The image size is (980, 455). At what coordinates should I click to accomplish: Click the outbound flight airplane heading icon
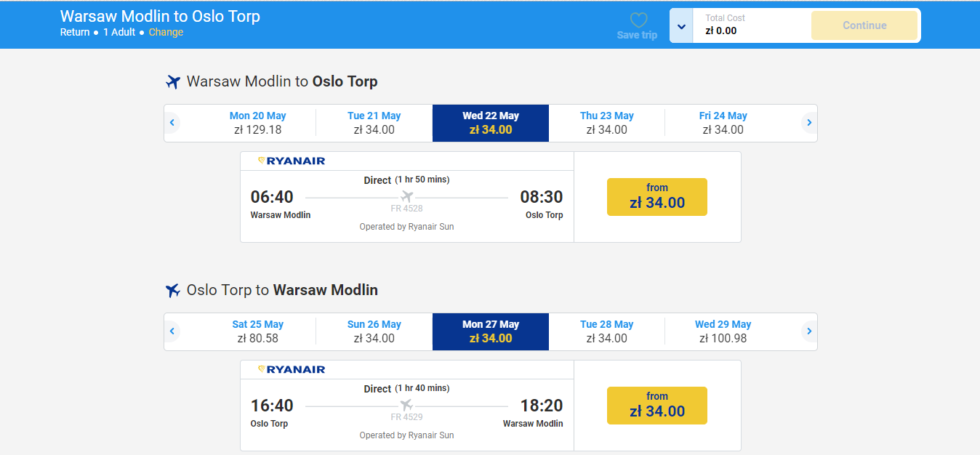(x=172, y=81)
